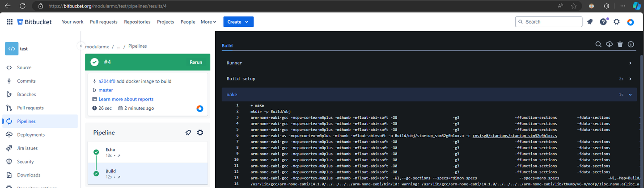The width and height of the screenshot is (644, 188).
Task: Delete the log using the trash icon
Action: pyautogui.click(x=620, y=44)
